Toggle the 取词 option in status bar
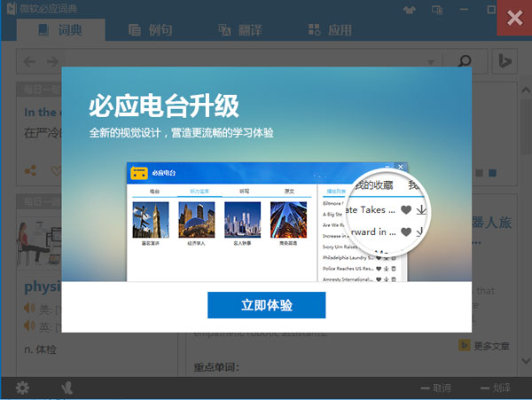The height and width of the screenshot is (400, 532). 436,388
